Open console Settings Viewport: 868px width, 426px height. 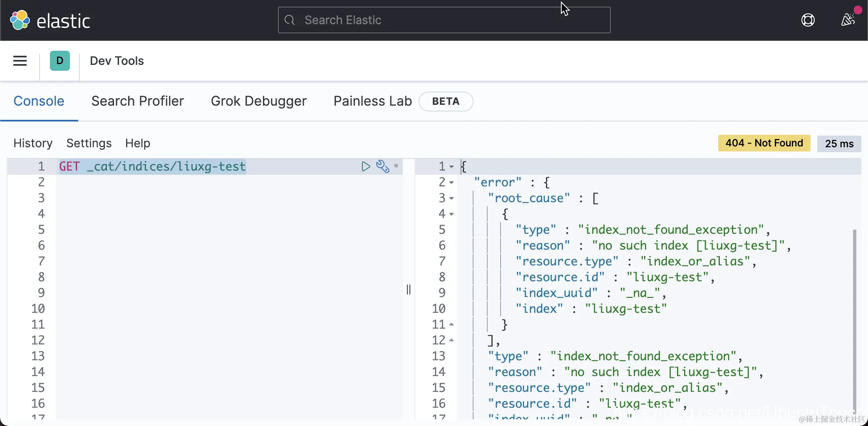[x=89, y=143]
